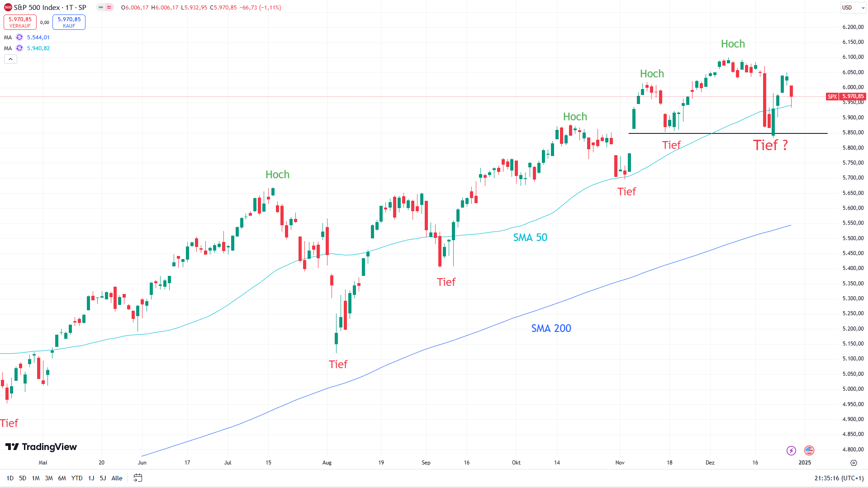The image size is (868, 488).
Task: Select the 5J time range
Action: tap(103, 479)
